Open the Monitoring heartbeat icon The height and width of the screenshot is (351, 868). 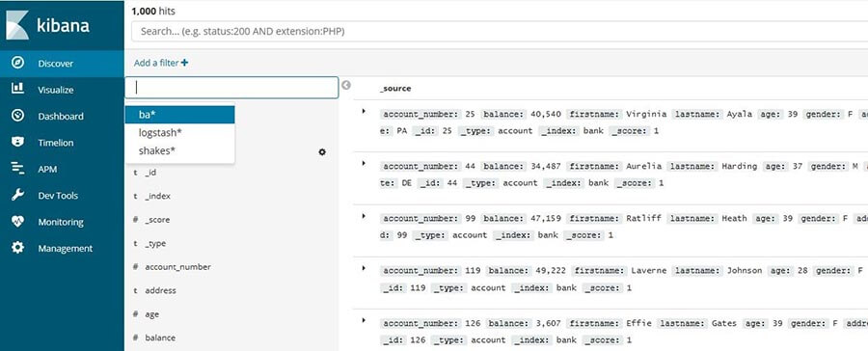click(x=17, y=222)
